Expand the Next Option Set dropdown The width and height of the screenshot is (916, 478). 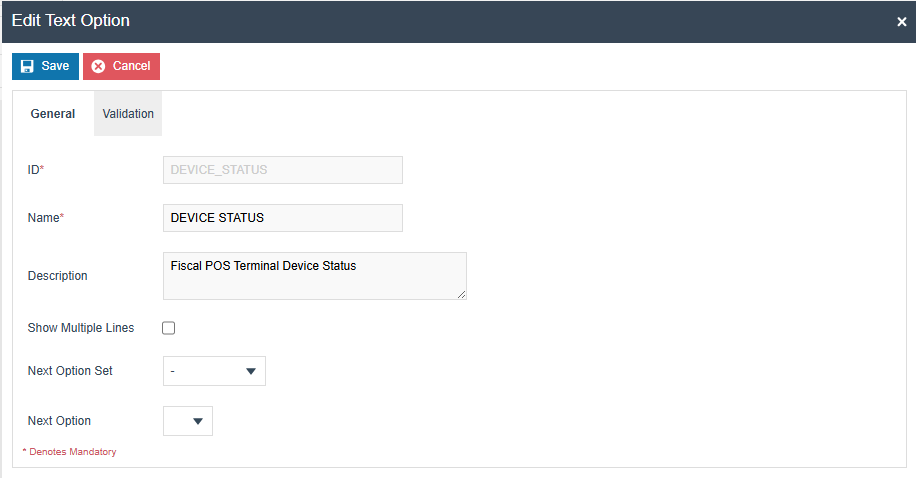click(214, 371)
